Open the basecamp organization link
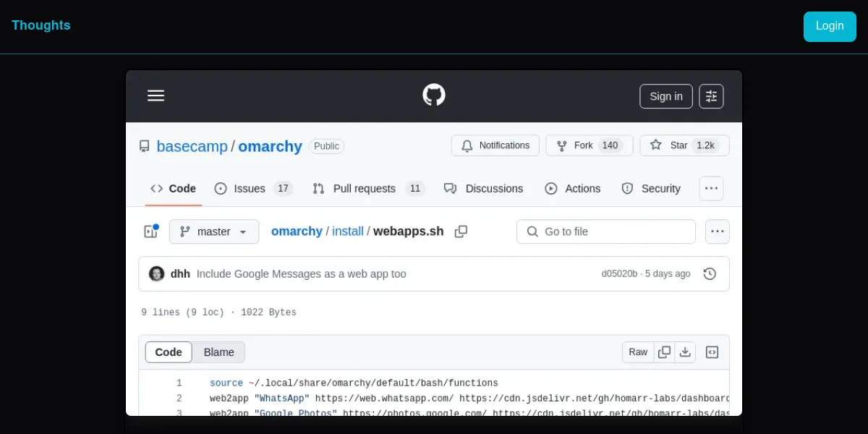This screenshot has width=868, height=434. (x=192, y=146)
